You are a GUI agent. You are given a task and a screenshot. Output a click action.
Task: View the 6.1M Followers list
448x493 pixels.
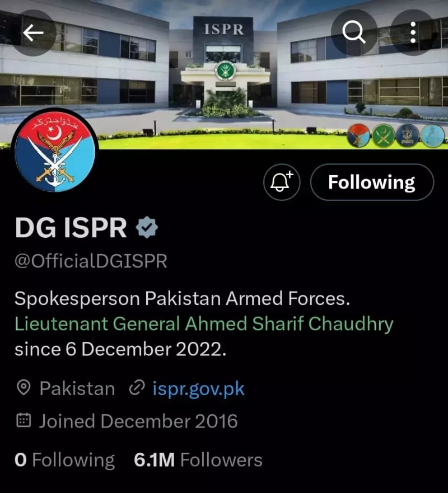pyautogui.click(x=198, y=460)
